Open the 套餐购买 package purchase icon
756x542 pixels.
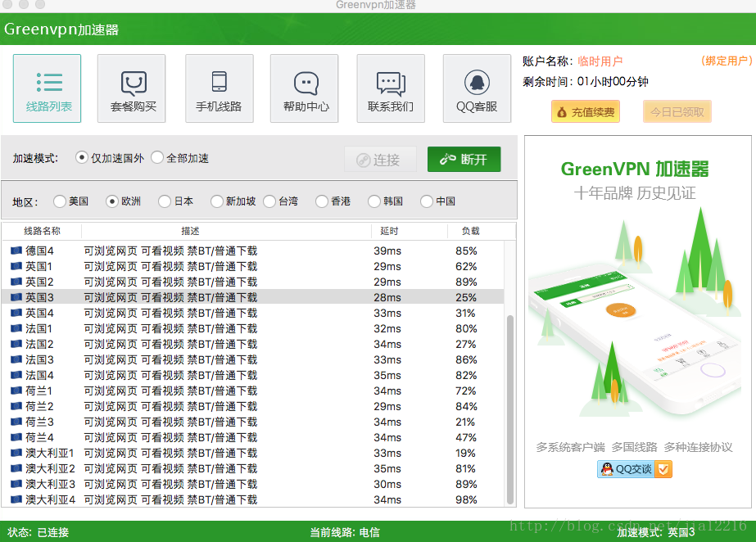(x=132, y=88)
